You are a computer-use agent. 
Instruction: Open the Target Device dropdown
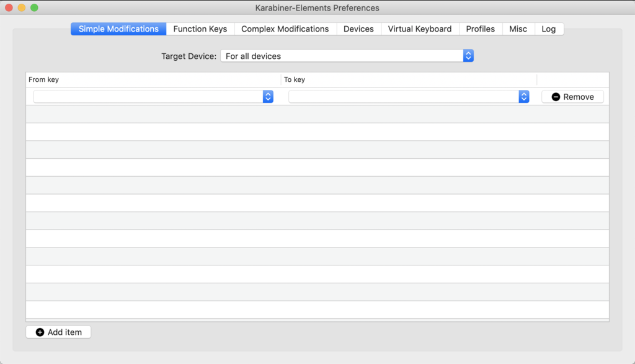[347, 56]
